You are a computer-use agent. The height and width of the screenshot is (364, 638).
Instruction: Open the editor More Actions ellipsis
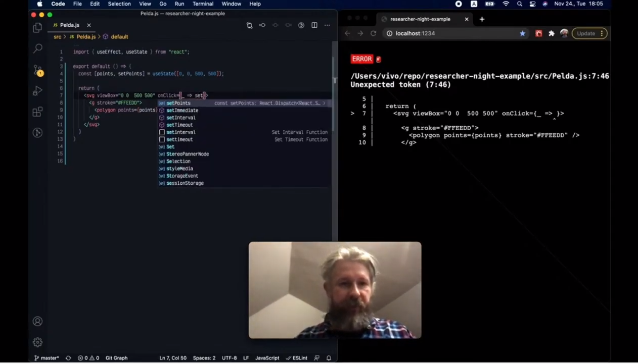[x=327, y=25]
